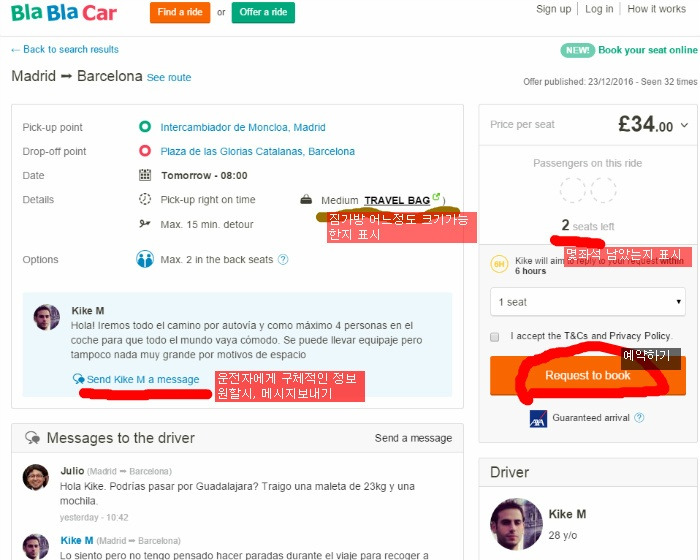Tick the I accept the T&Cs checkbox
This screenshot has width=700, height=560.
tap(494, 337)
